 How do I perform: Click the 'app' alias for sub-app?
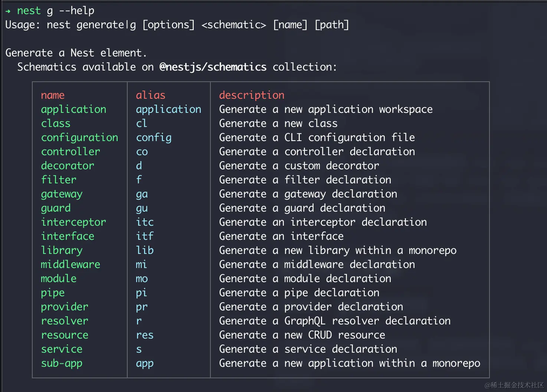coord(145,364)
